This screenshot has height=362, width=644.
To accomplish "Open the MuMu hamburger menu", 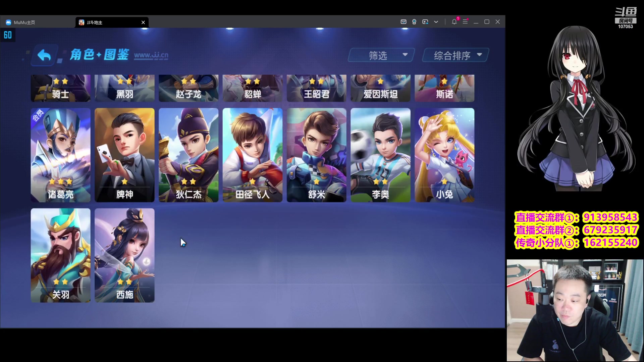I will coord(465,22).
